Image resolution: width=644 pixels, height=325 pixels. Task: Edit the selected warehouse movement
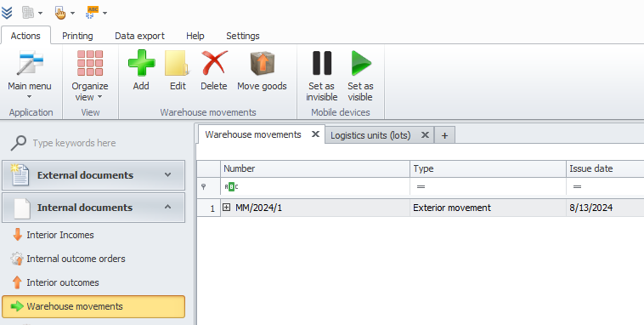(178, 70)
